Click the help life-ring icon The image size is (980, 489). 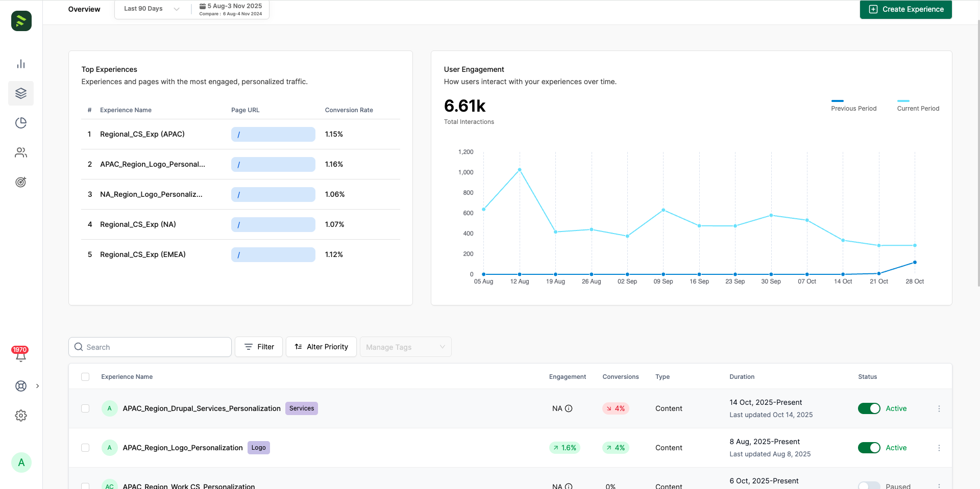coord(21,386)
